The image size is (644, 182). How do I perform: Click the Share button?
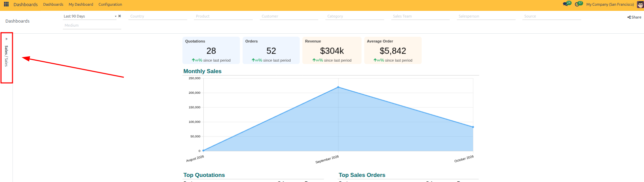coord(634,17)
